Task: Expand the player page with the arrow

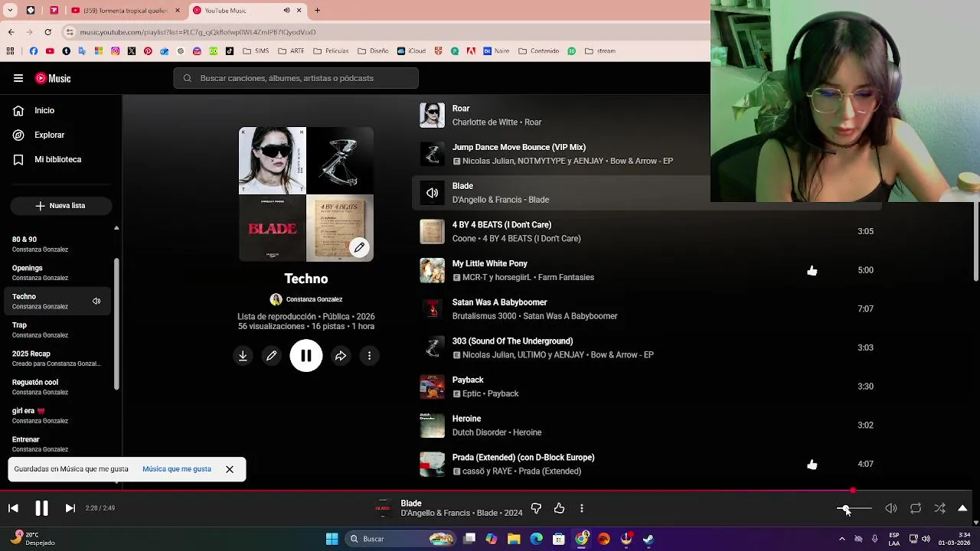Action: pyautogui.click(x=962, y=508)
